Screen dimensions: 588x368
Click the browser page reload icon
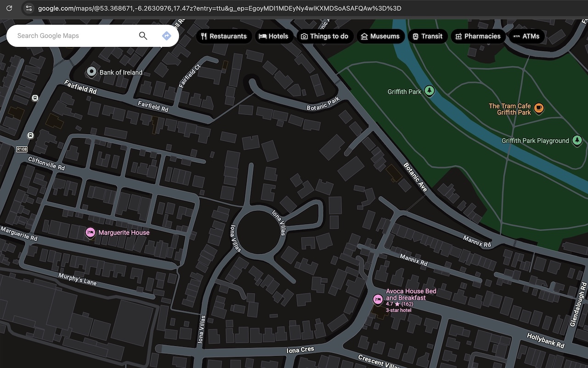click(x=9, y=8)
